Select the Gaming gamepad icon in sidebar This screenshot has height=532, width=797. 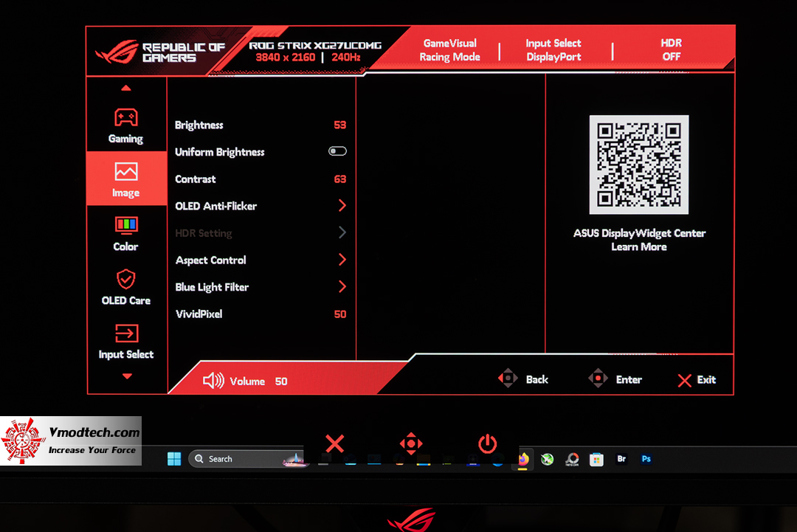(125, 117)
